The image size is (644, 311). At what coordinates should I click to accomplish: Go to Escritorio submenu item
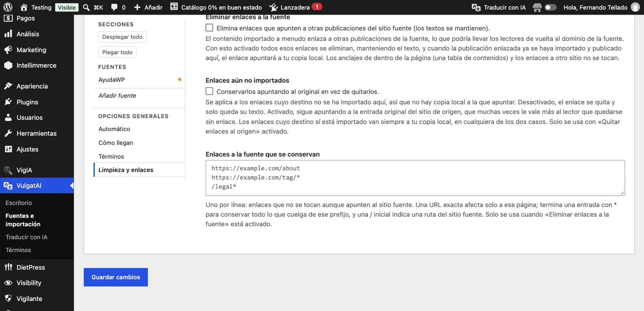(x=19, y=203)
